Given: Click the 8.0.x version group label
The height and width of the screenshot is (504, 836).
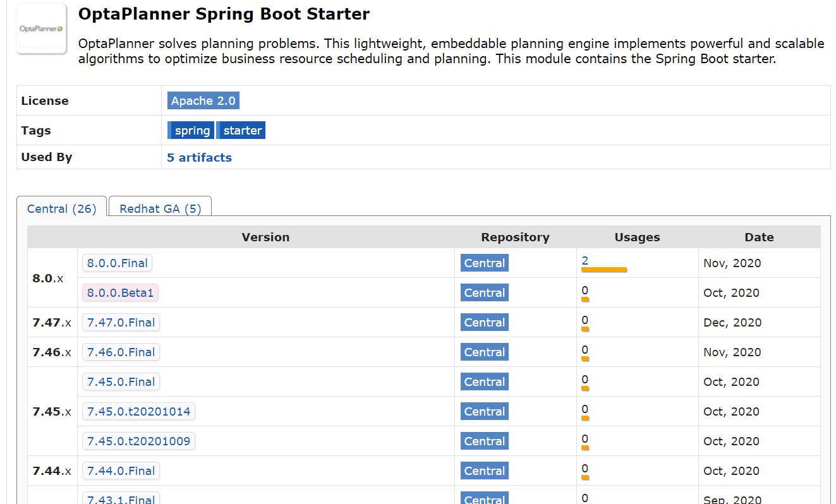Looking at the screenshot, I should (48, 278).
